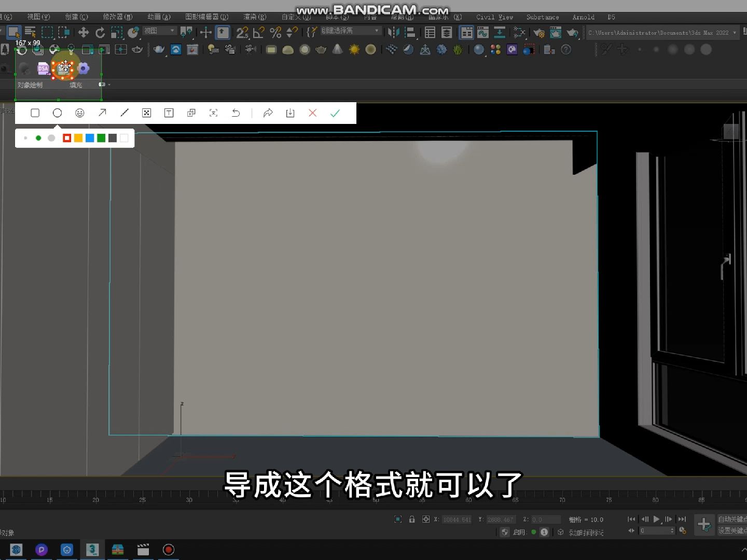Select the Select and Scale tool
Viewport: 747px width, 560px height.
click(116, 32)
